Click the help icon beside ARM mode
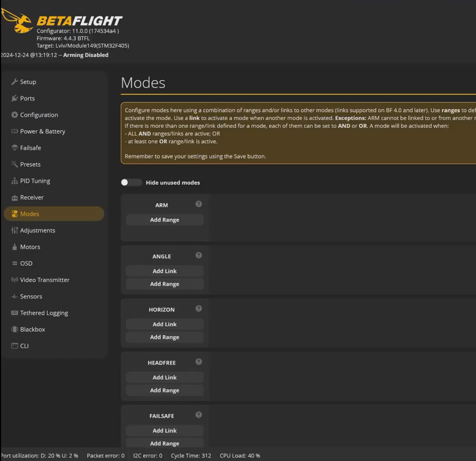The width and height of the screenshot is (476, 461). tap(199, 204)
